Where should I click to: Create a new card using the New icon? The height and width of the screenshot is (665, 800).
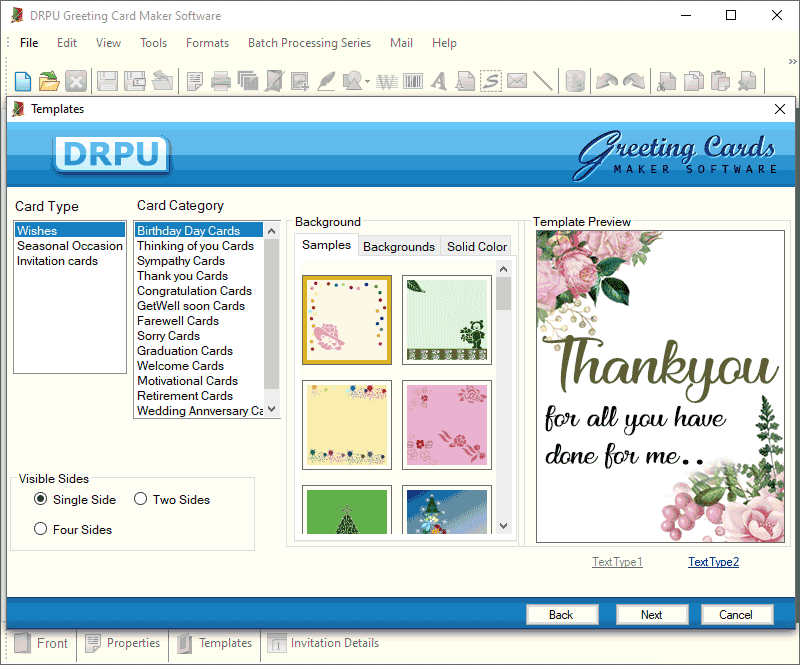click(22, 81)
